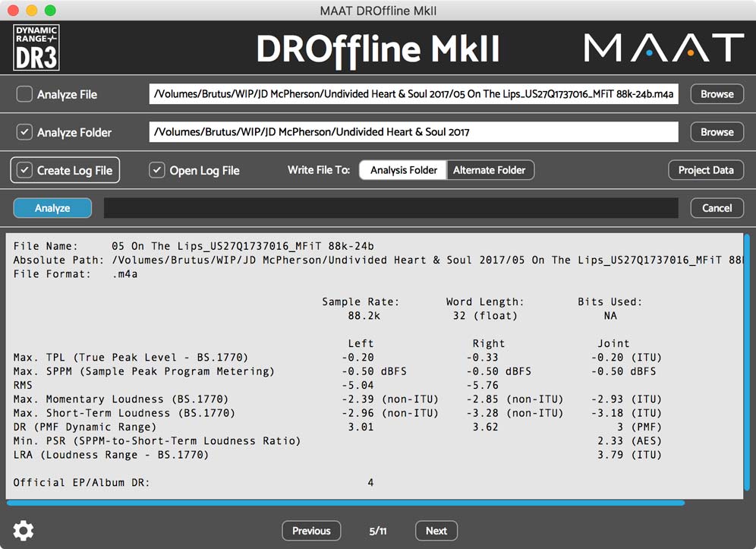Close the MAAT DROffline window

(x=13, y=10)
